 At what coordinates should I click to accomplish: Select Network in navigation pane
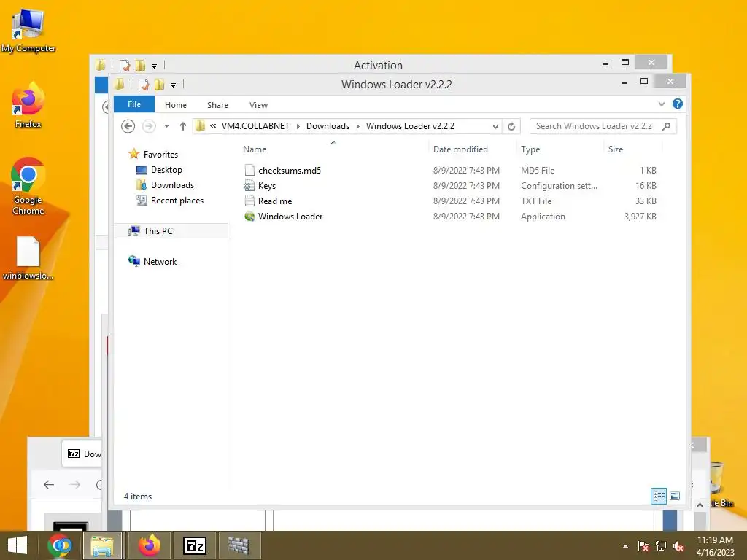tap(160, 262)
